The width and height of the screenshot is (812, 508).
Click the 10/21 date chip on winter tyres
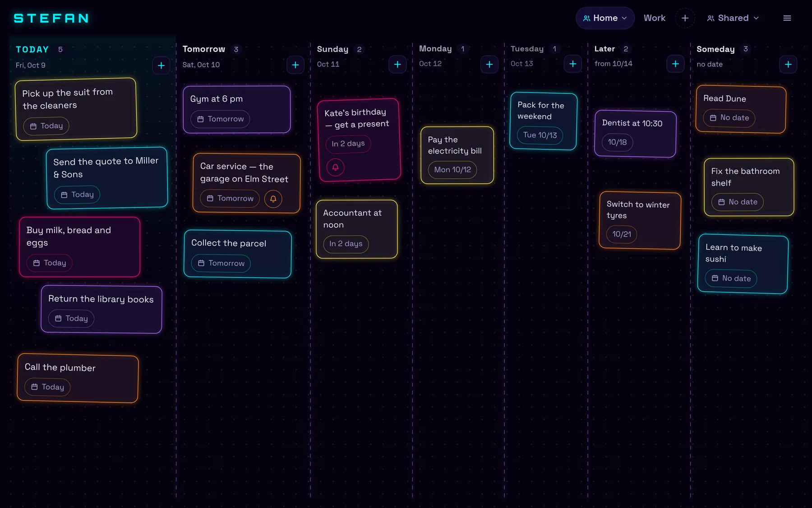pyautogui.click(x=622, y=234)
